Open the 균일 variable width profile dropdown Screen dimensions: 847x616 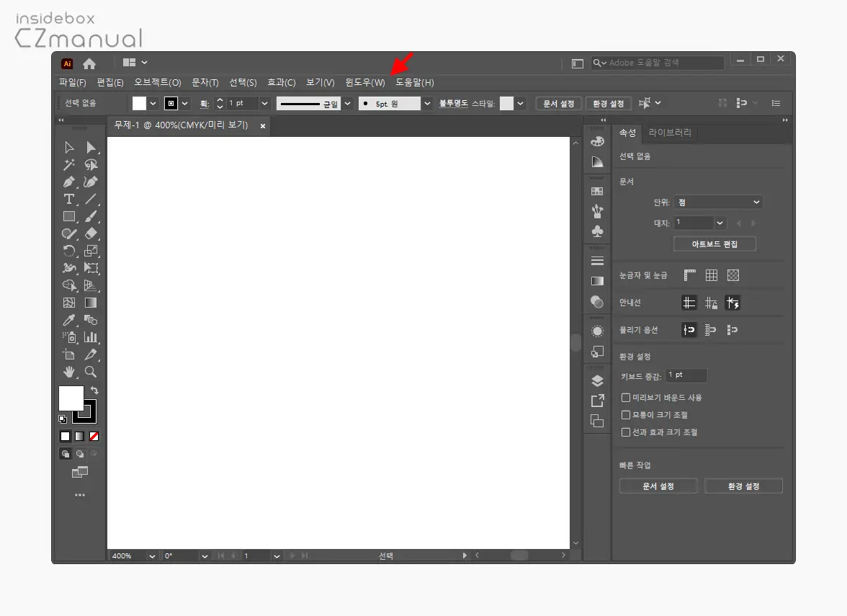click(x=347, y=103)
